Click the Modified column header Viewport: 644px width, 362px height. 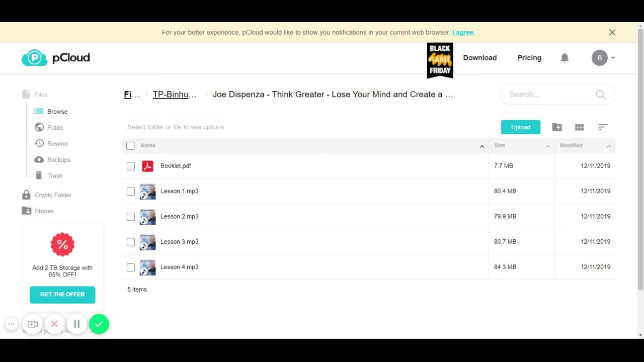pos(571,145)
